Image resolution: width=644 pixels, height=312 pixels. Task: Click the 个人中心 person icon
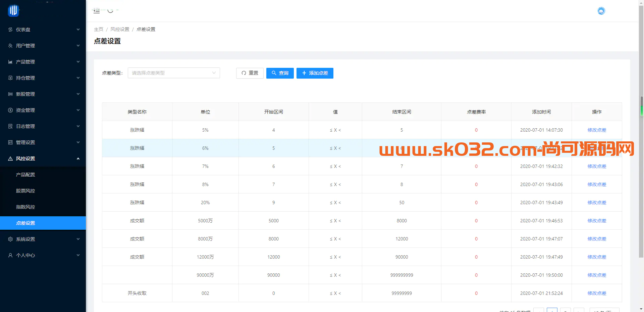coord(10,255)
